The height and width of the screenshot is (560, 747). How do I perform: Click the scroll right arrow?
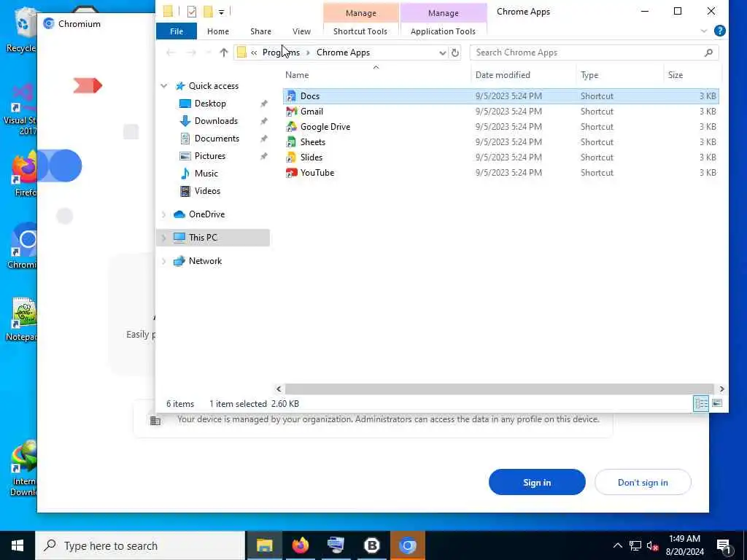(721, 389)
